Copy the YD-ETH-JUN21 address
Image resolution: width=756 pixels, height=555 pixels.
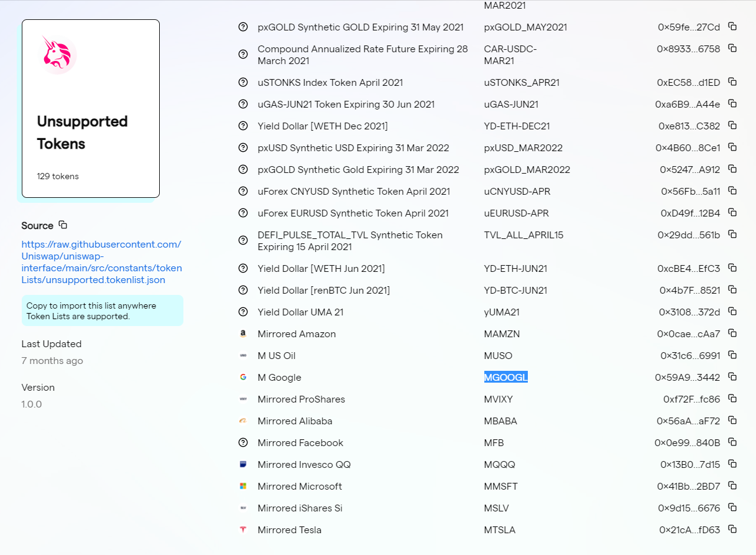pos(732,268)
